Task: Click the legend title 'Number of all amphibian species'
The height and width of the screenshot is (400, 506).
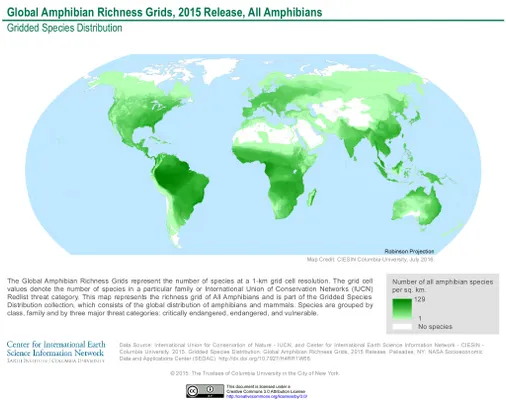Action: click(x=442, y=282)
